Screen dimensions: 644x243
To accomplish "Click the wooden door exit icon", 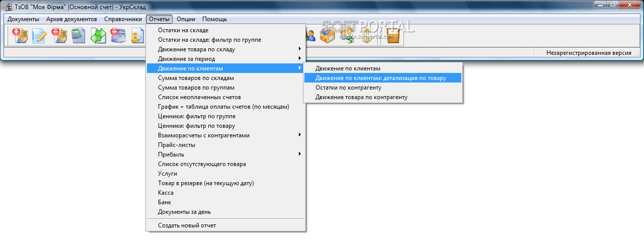I will (x=393, y=36).
